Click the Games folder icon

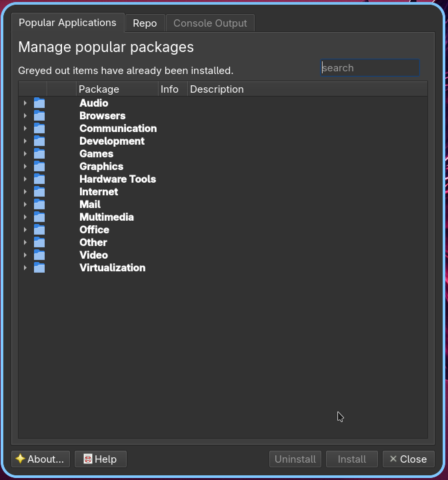pos(39,154)
